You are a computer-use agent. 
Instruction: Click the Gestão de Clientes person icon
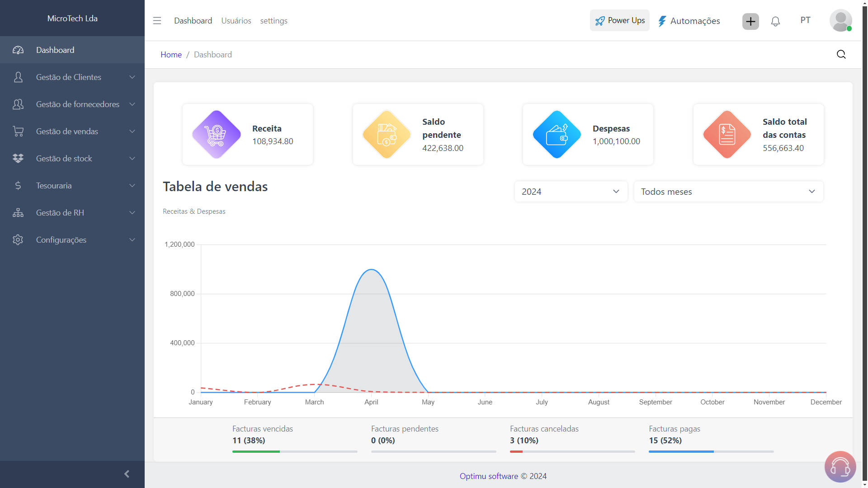18,77
